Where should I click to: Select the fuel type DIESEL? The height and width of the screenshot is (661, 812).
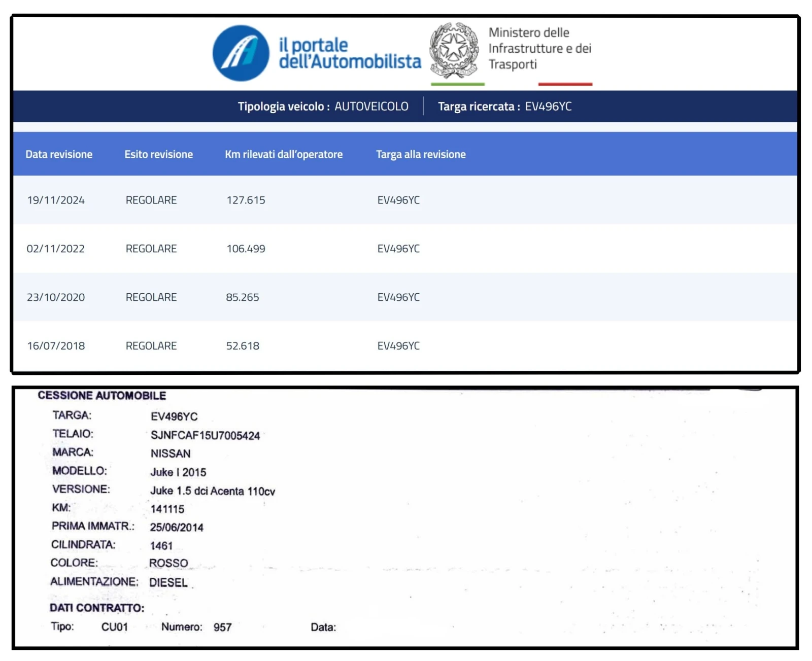coord(168,583)
